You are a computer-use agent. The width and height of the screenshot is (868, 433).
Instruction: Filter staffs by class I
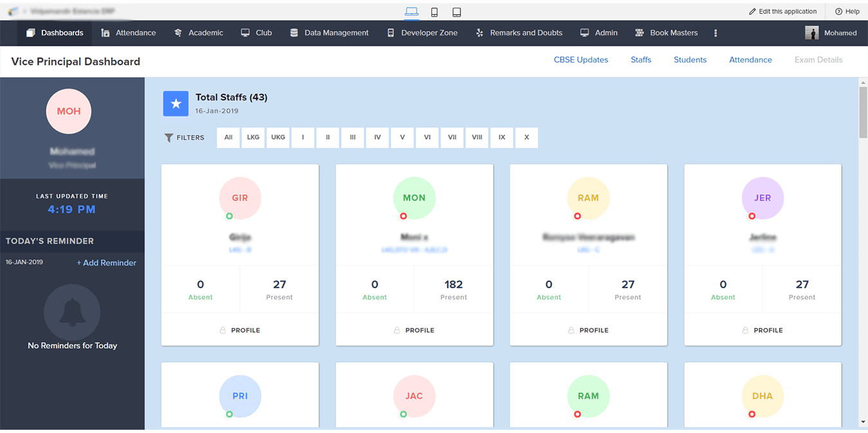pyautogui.click(x=303, y=138)
